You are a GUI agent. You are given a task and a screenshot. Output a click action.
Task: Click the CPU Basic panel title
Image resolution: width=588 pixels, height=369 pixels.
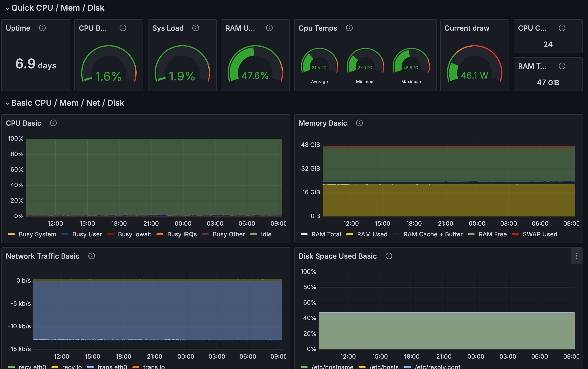coord(23,123)
